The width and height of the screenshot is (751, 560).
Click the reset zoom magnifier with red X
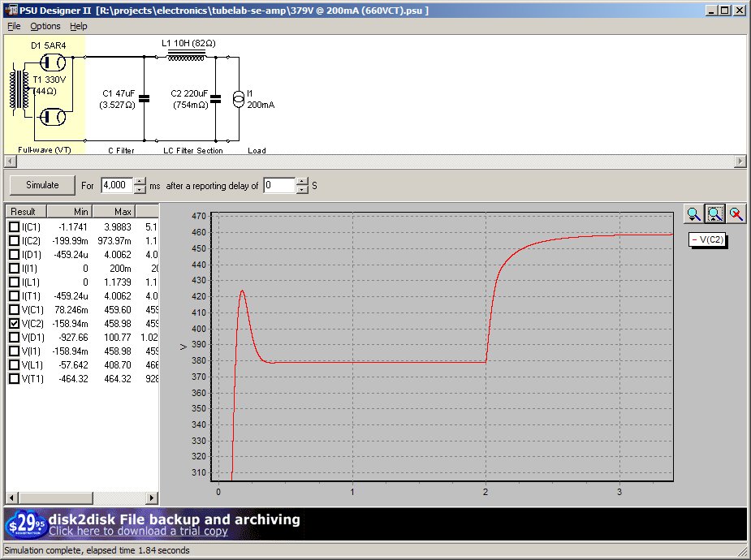tap(736, 213)
